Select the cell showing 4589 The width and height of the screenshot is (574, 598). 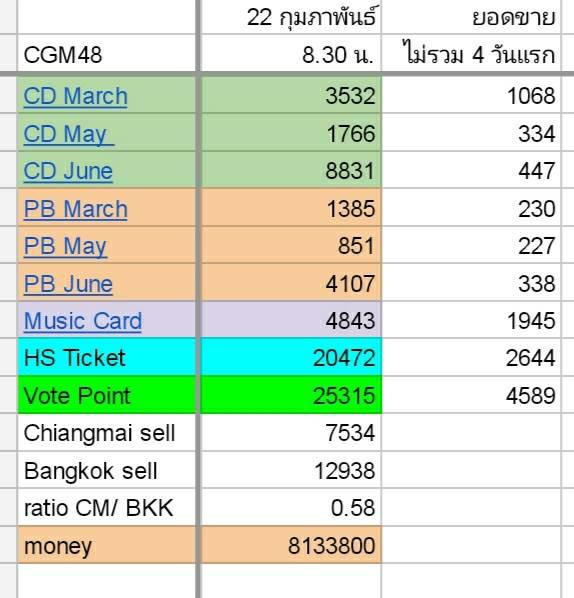471,394
